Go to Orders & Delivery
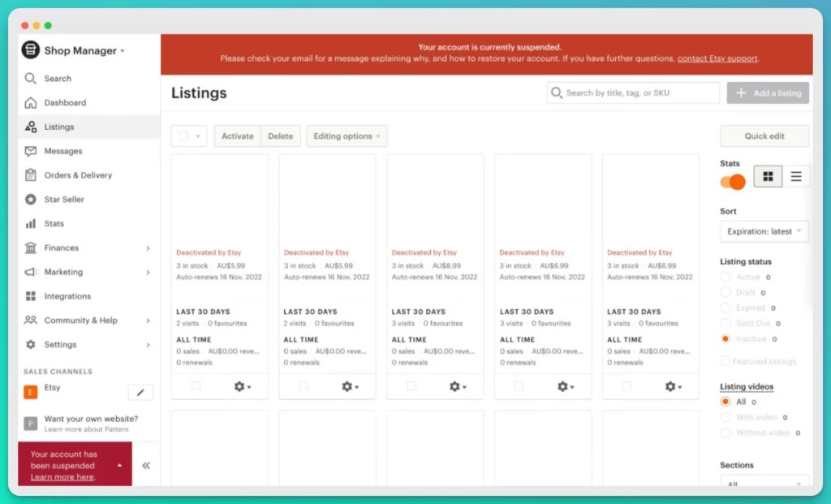The width and height of the screenshot is (831, 504). point(88,174)
